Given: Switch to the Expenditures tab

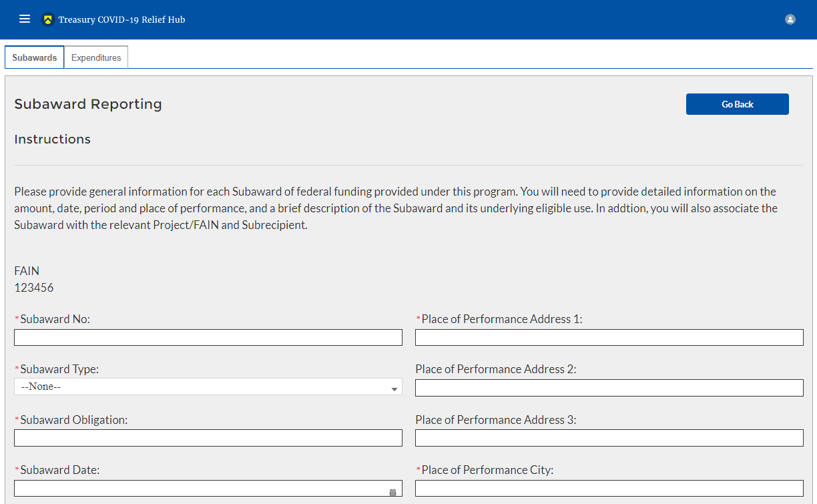Looking at the screenshot, I should (x=96, y=57).
